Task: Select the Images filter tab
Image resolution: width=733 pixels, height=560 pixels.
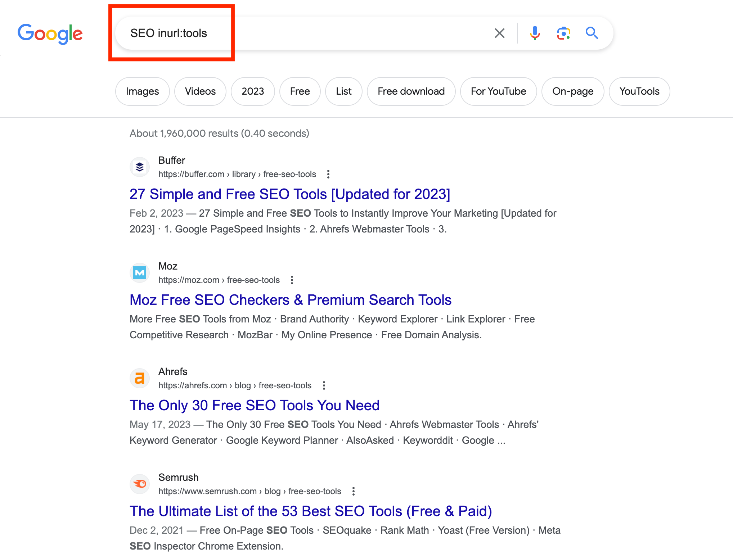Action: point(142,91)
